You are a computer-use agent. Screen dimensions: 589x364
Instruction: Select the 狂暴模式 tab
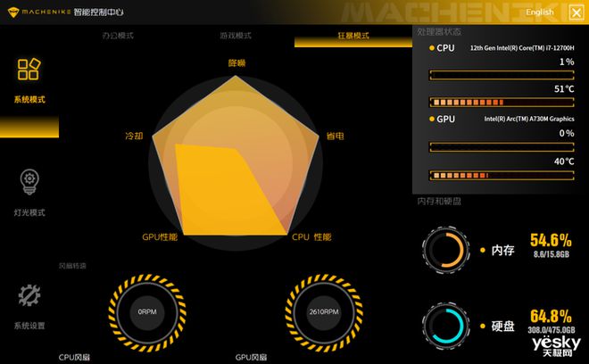[x=353, y=36]
